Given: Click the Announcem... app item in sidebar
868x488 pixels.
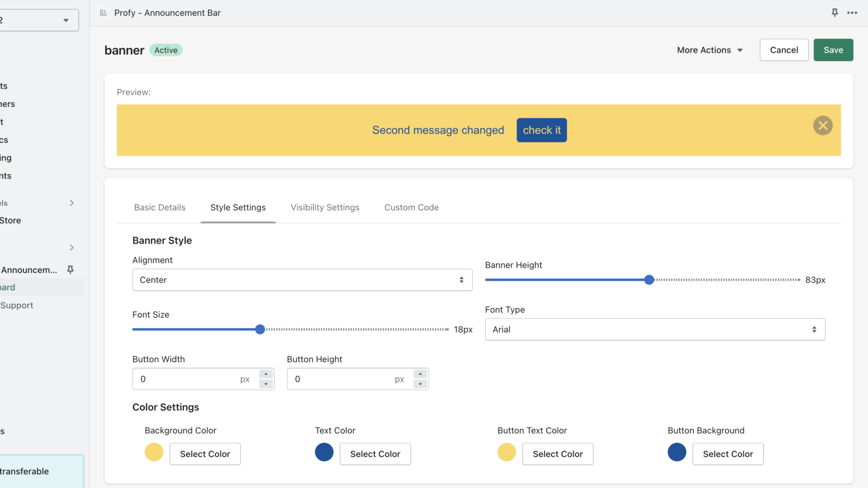Looking at the screenshot, I should click(x=29, y=269).
